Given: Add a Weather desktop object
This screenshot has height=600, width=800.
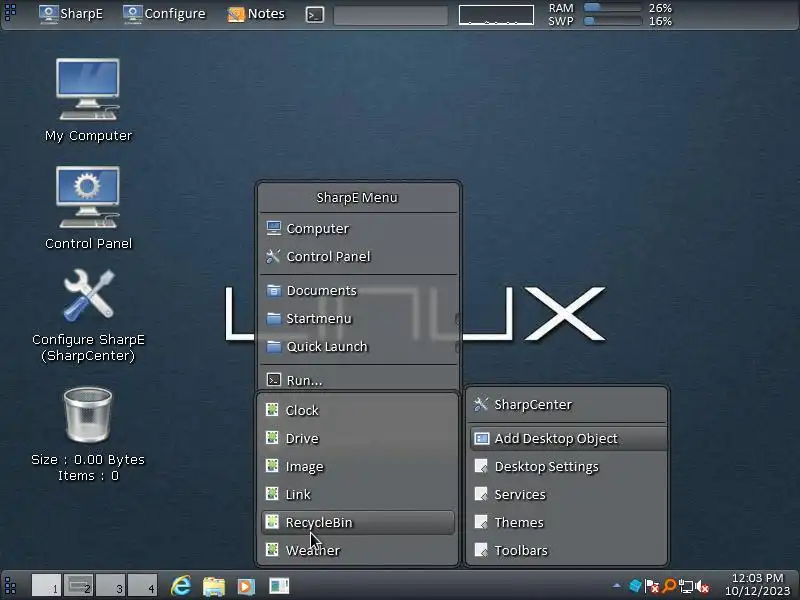Looking at the screenshot, I should 358,550.
